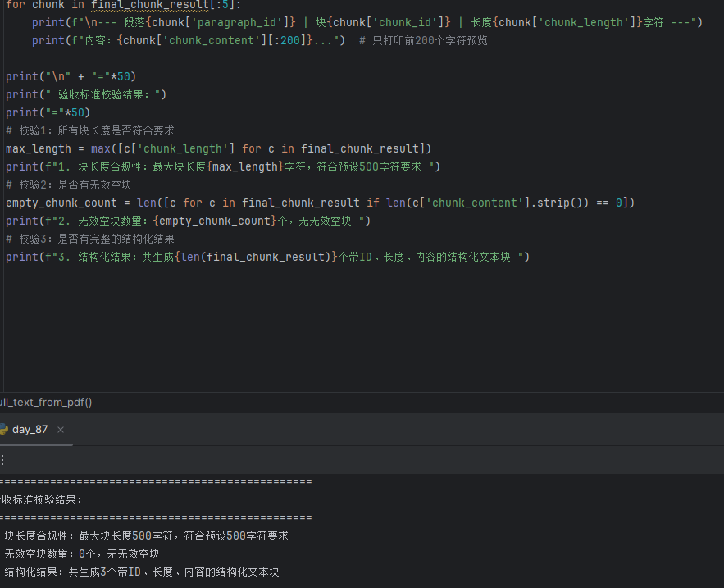The width and height of the screenshot is (724, 588).
Task: Click the print line with paragraph_id
Action: pos(367,23)
